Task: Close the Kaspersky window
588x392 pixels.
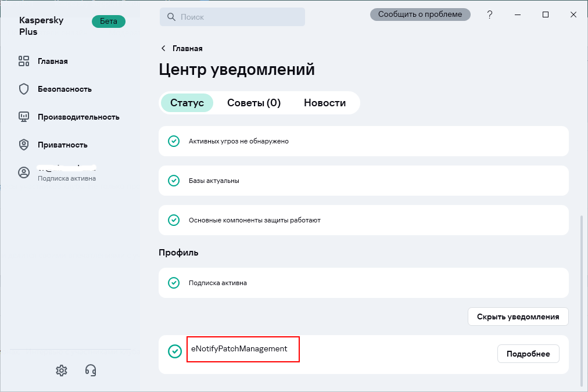Action: tap(573, 15)
